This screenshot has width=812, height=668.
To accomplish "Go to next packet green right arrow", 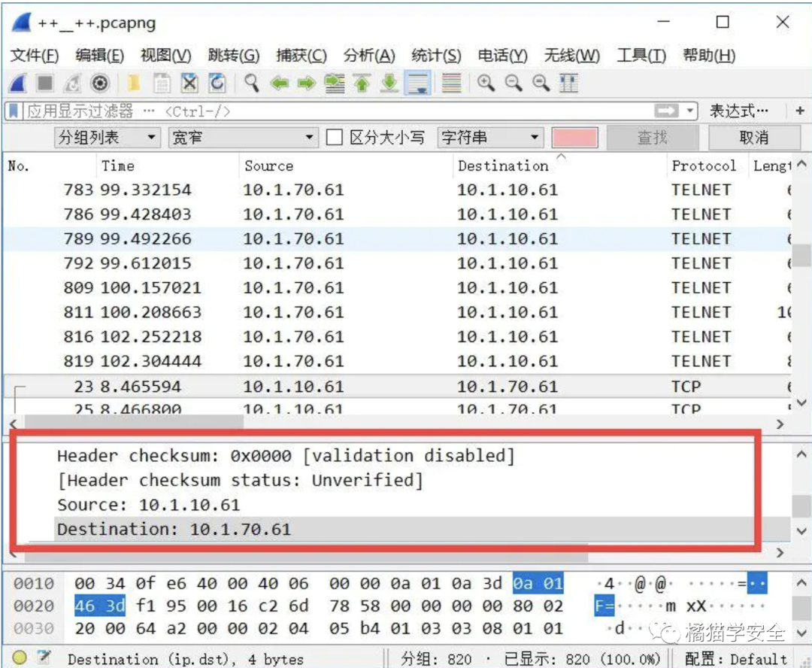I will click(x=307, y=83).
